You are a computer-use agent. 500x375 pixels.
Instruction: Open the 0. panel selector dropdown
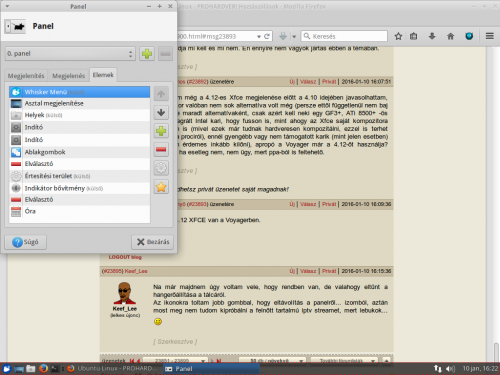(x=70, y=54)
